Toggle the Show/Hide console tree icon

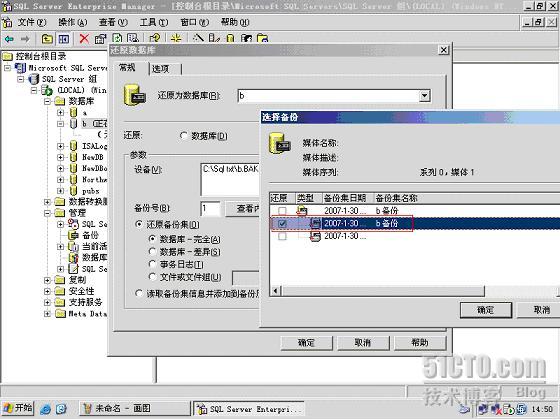click(x=64, y=38)
